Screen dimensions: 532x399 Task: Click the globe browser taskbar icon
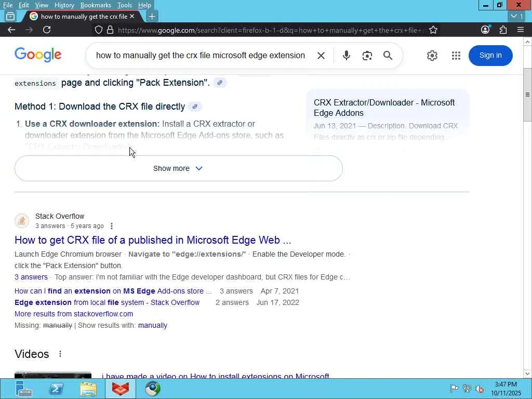click(x=153, y=389)
